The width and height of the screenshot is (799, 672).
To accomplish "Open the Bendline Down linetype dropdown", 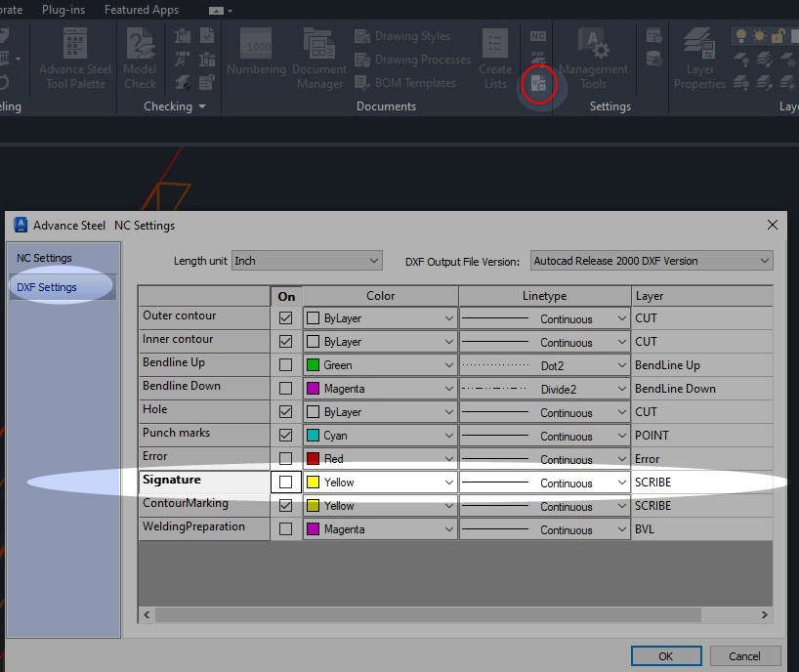I will click(625, 388).
